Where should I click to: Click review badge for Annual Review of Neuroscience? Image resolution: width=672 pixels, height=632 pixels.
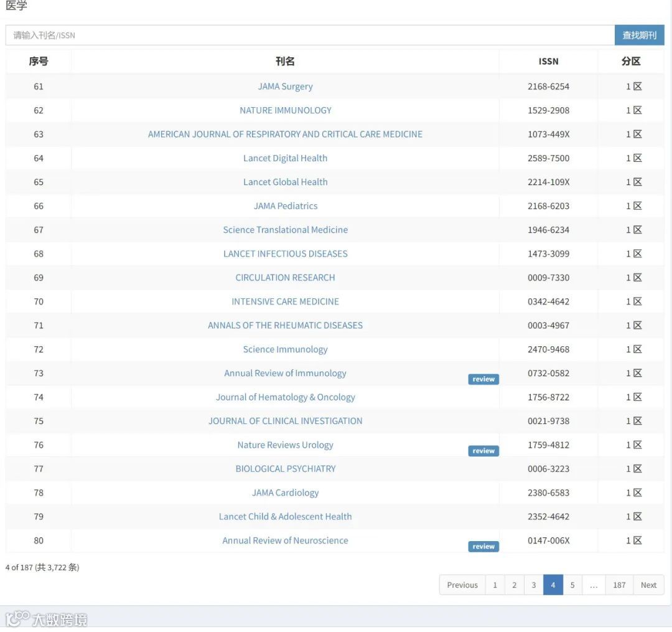pos(483,546)
